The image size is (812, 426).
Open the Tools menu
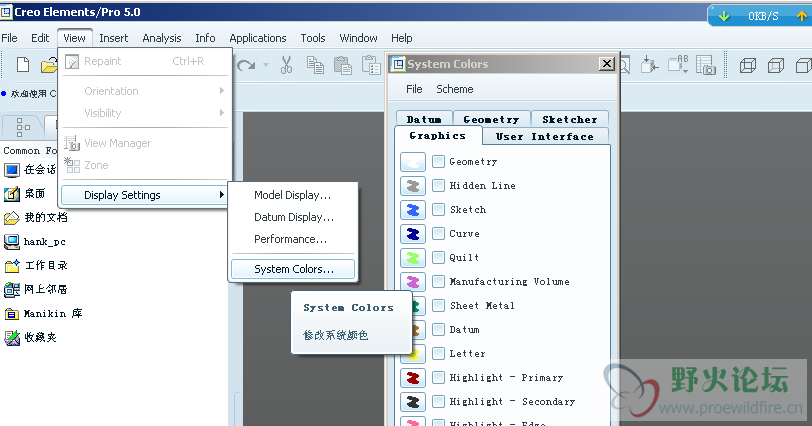[313, 38]
